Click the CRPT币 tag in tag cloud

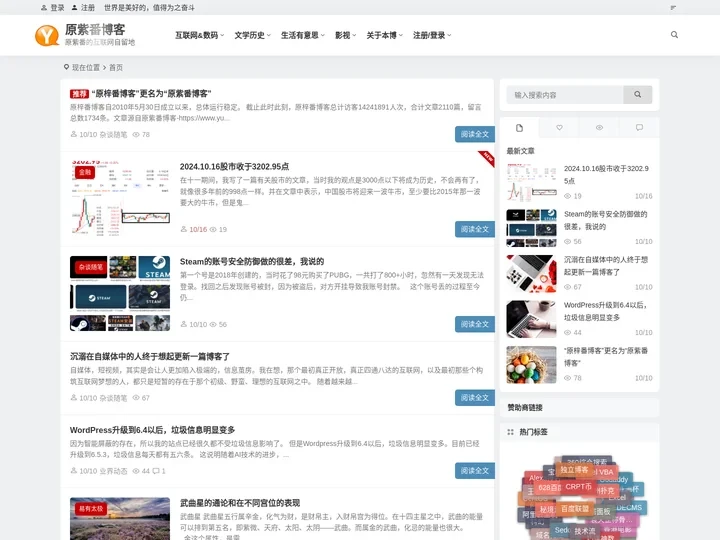578,486
